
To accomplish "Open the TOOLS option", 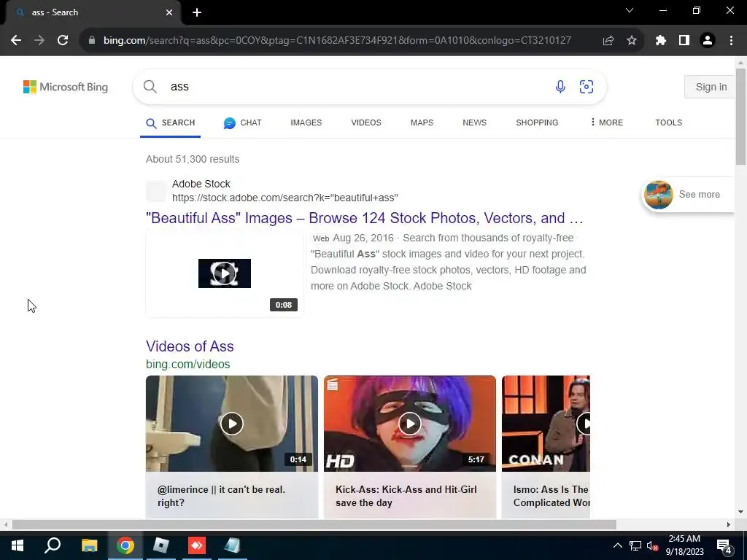I will click(668, 122).
